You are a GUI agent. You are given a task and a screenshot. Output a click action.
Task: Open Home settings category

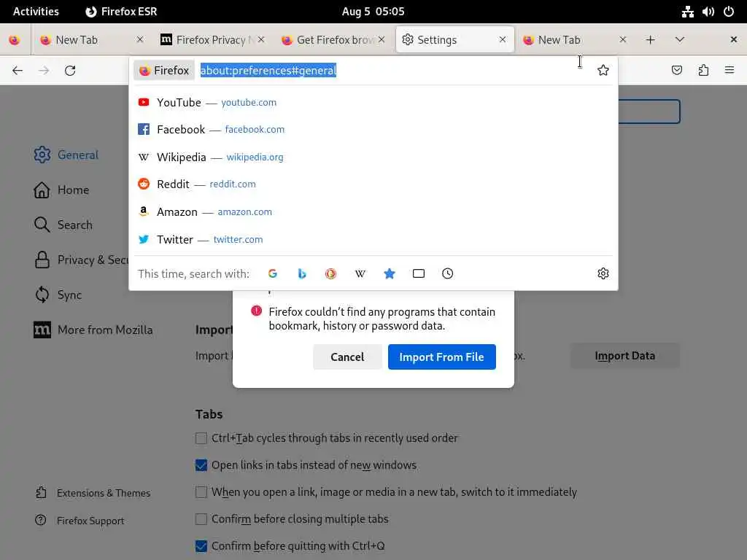(x=61, y=190)
